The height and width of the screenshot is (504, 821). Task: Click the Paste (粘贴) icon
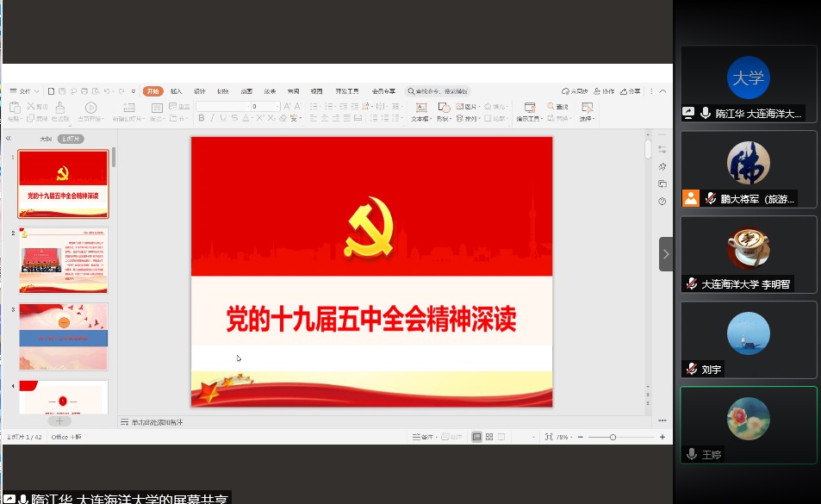(x=14, y=111)
